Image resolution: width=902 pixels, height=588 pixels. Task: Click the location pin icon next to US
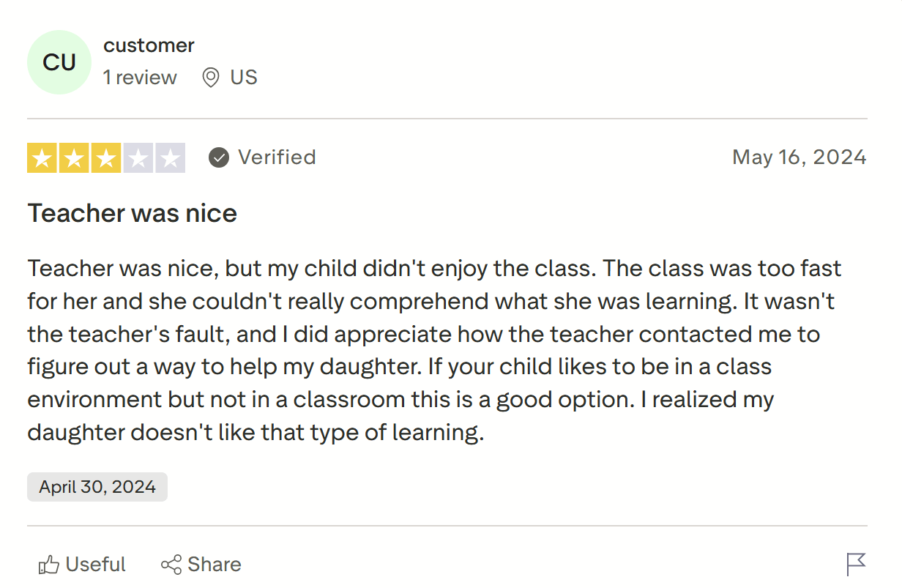[209, 77]
